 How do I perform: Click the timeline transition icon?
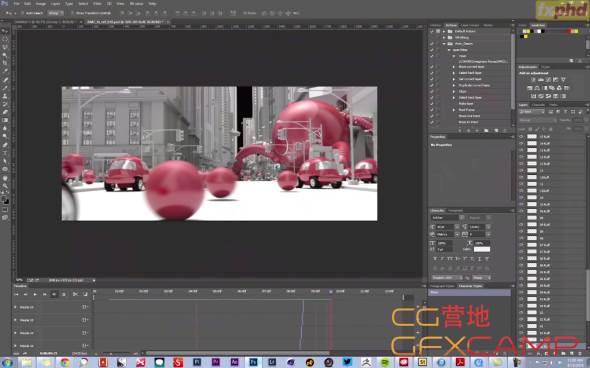coord(85,294)
